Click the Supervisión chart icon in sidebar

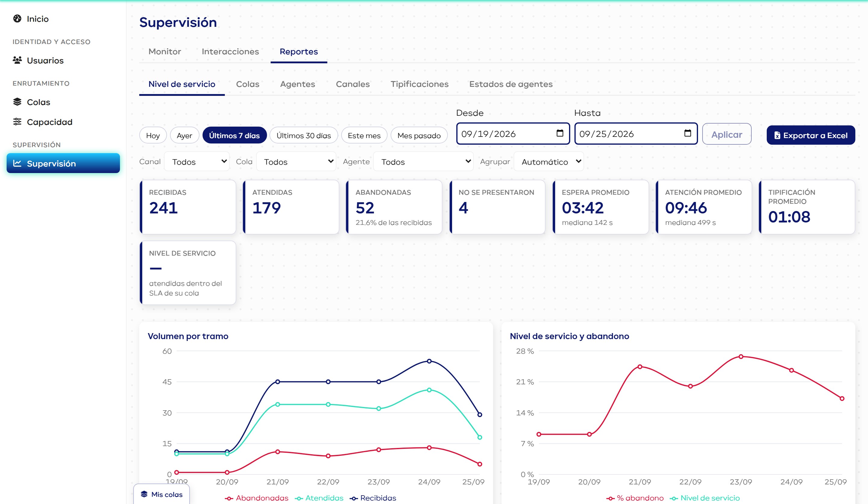click(17, 163)
